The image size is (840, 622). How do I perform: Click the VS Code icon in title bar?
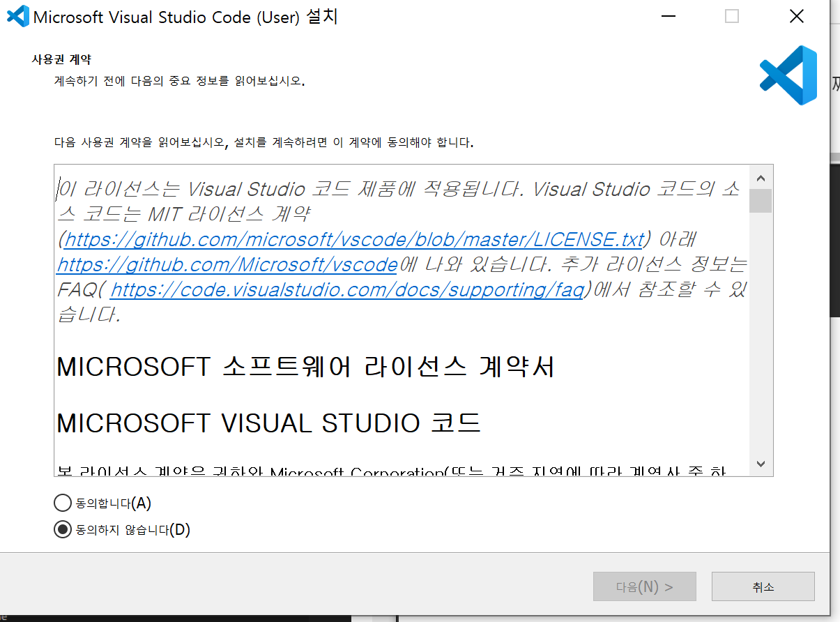[x=17, y=16]
